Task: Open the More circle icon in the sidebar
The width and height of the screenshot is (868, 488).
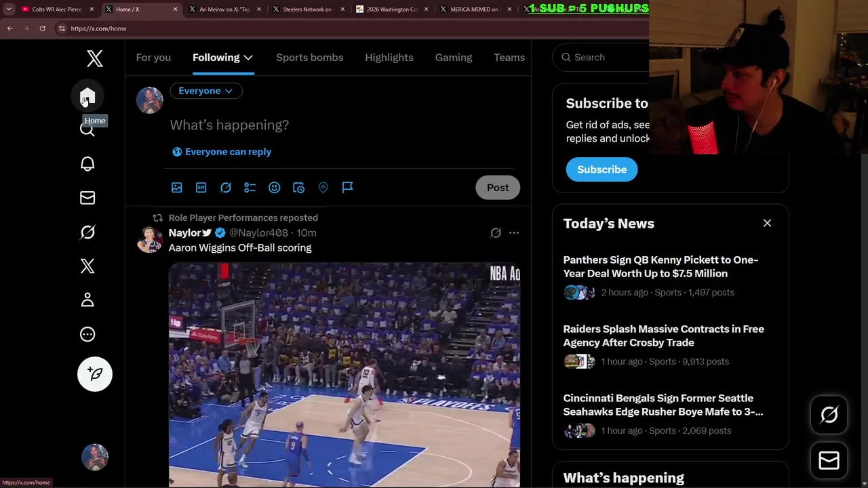Action: pos(87,334)
